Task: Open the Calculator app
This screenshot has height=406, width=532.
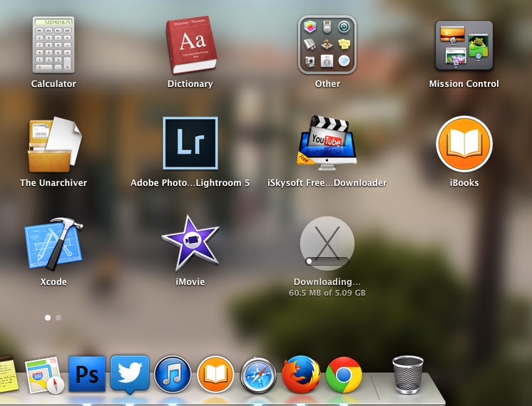Action: [x=53, y=45]
